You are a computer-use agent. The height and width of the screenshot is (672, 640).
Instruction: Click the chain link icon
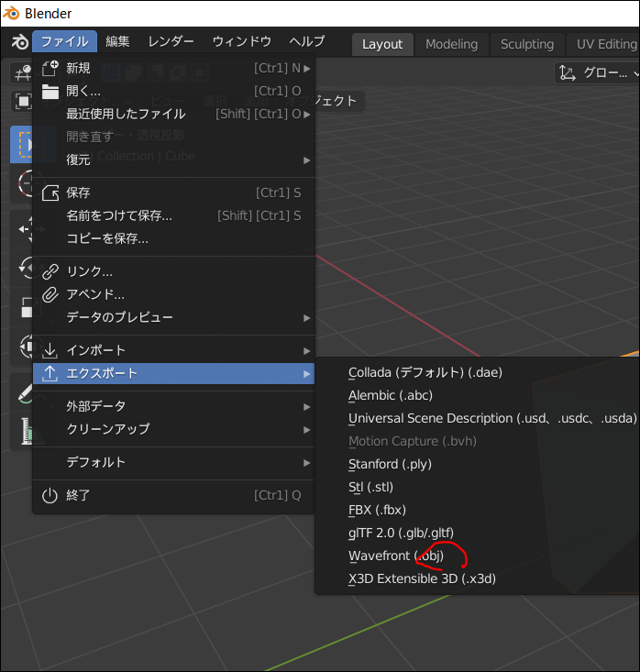(50, 271)
